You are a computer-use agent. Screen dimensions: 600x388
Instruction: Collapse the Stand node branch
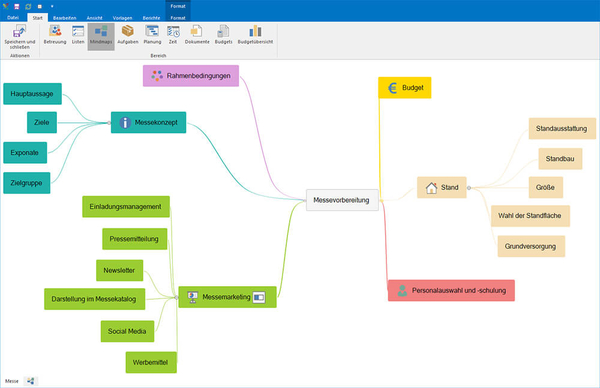(x=469, y=188)
